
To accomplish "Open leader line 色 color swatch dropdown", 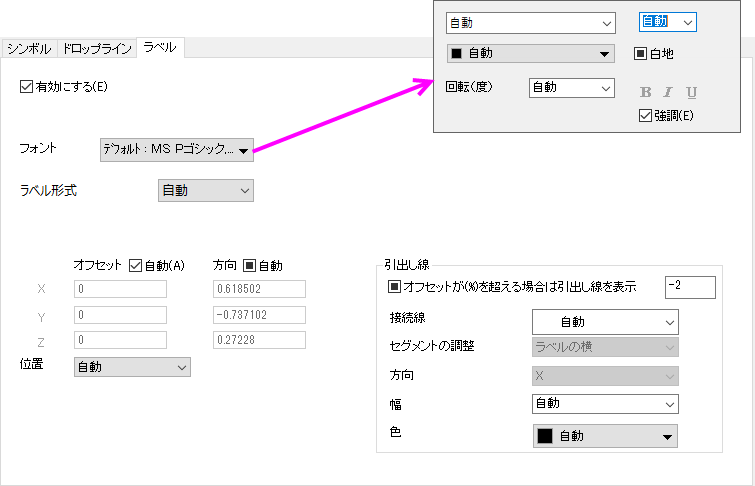I will point(605,436).
